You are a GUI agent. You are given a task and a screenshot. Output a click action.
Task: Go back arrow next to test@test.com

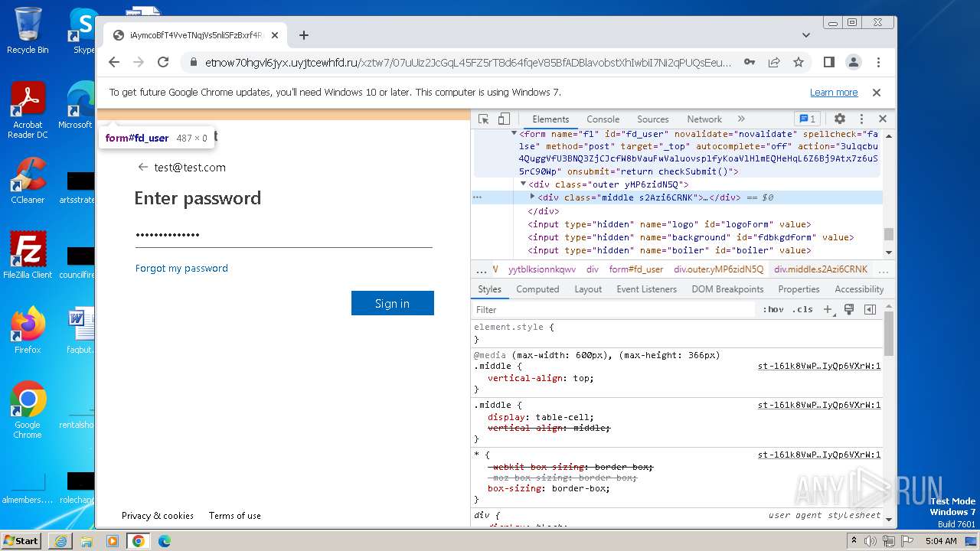tap(142, 167)
